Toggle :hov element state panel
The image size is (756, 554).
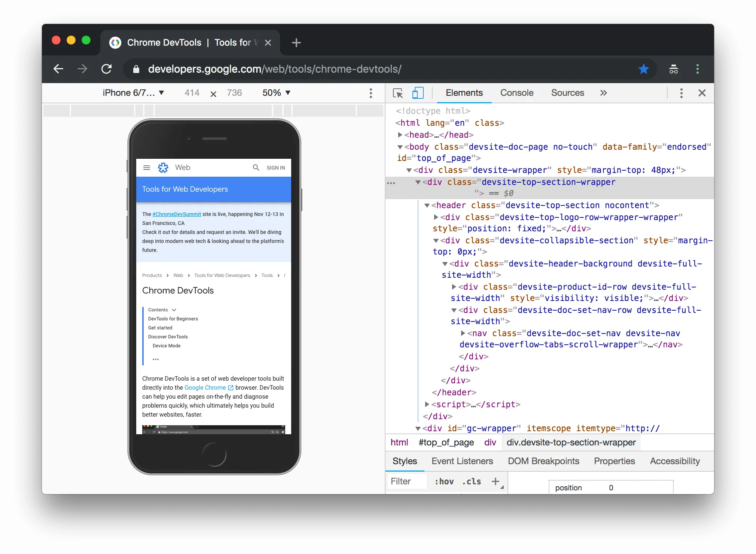444,481
